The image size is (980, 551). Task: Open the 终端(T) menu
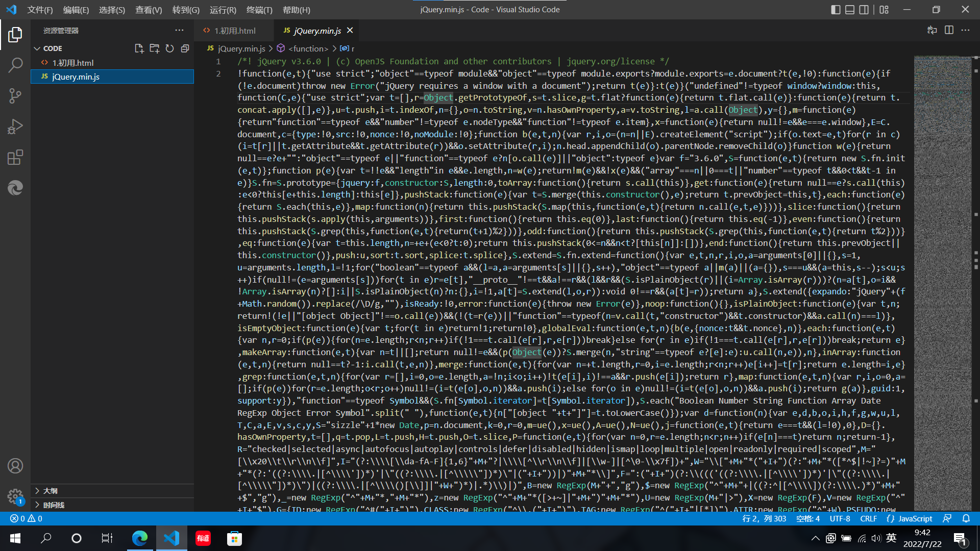click(259, 10)
